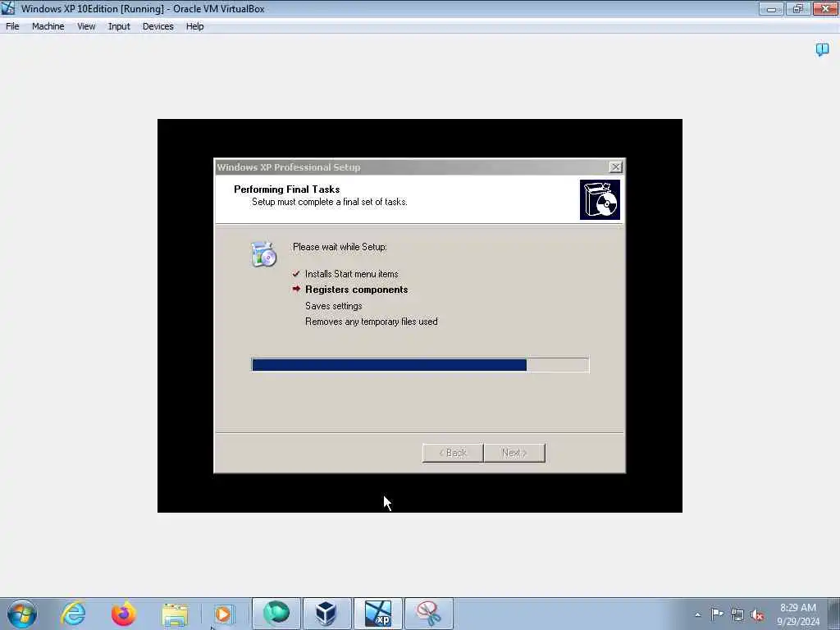Open the File menu in VirtualBox
840x630 pixels.
[x=12, y=26]
